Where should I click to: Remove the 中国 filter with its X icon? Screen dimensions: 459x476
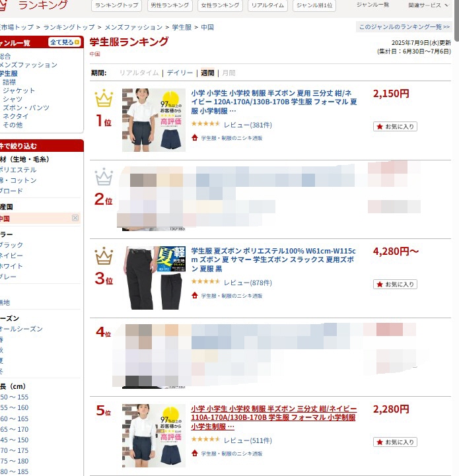(x=75, y=218)
